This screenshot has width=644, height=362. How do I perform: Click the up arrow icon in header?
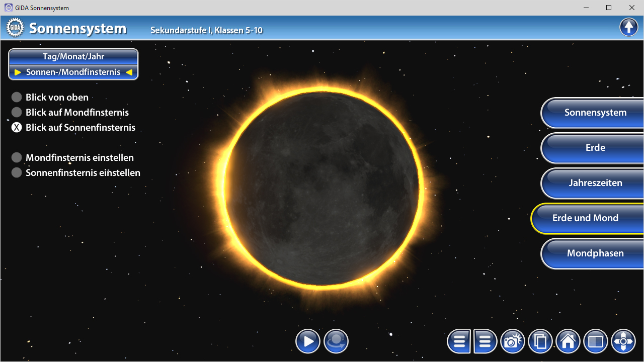(628, 27)
